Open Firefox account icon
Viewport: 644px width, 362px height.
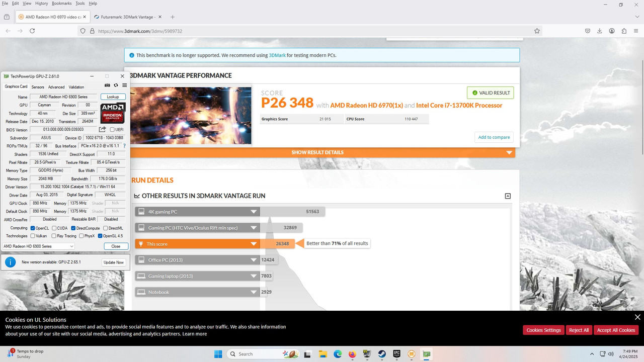pos(612,31)
